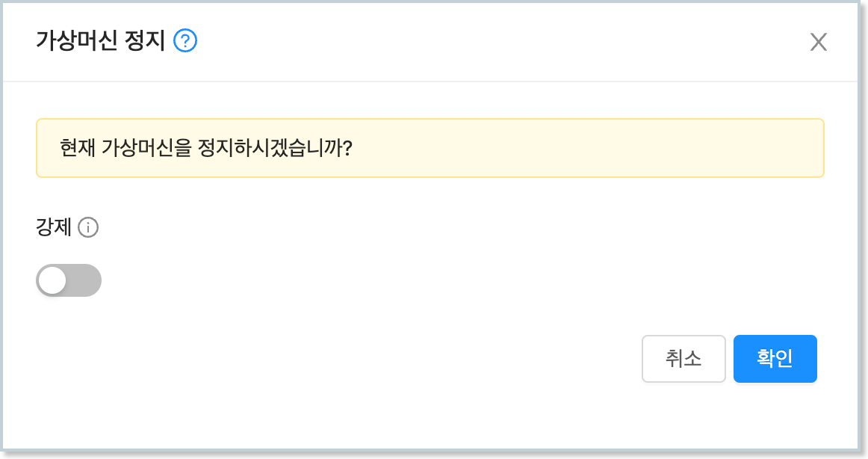Screen dimensions: 868x459
Task: Click the 확인 confirm button
Action: coord(775,359)
